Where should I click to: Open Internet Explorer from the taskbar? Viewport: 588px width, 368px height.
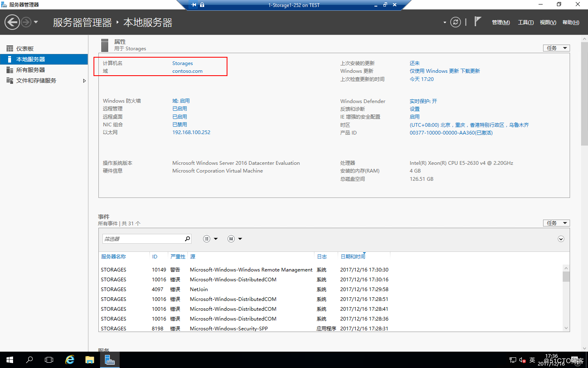point(70,360)
